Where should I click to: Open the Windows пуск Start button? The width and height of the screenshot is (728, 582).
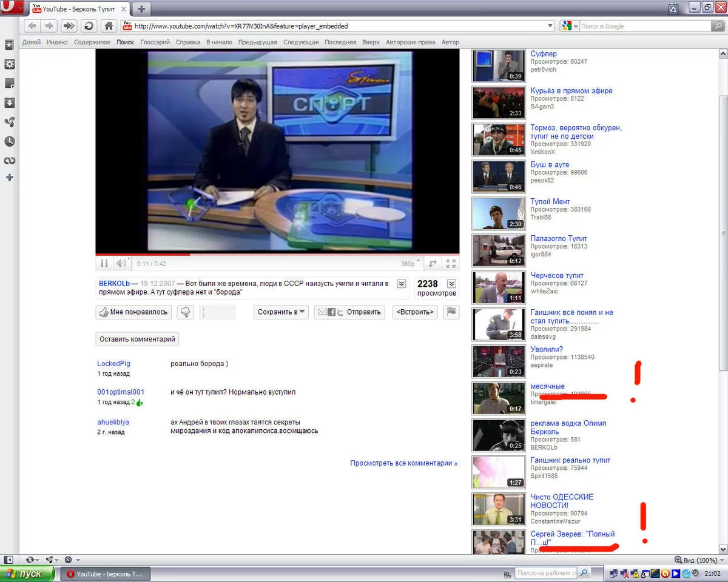pos(27,574)
